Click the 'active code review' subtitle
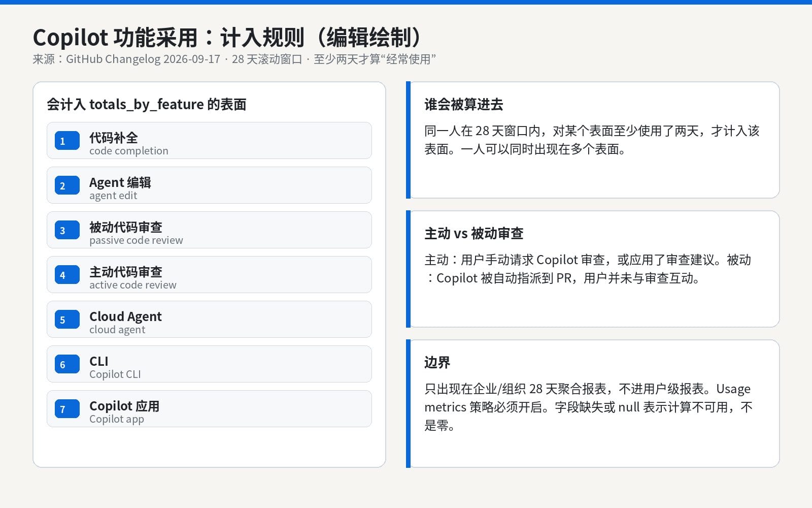Viewport: 812px width, 508px height. 133,285
